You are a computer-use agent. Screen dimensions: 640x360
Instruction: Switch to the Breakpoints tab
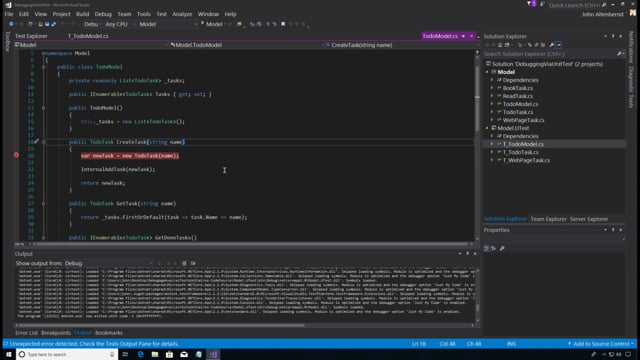[56, 333]
